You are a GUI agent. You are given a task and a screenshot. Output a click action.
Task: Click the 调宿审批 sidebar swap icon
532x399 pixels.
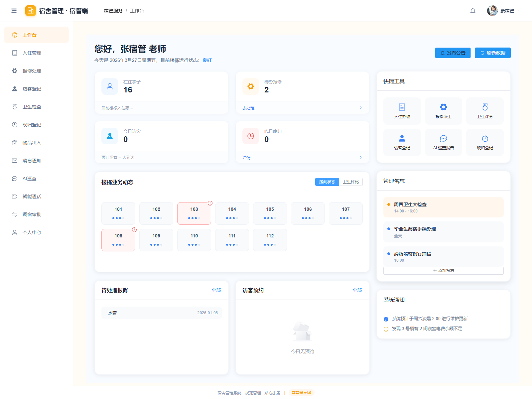pos(15,214)
